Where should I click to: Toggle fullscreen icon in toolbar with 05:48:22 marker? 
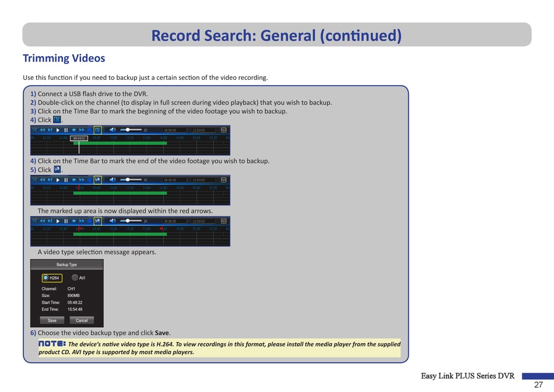pyautogui.click(x=34, y=130)
